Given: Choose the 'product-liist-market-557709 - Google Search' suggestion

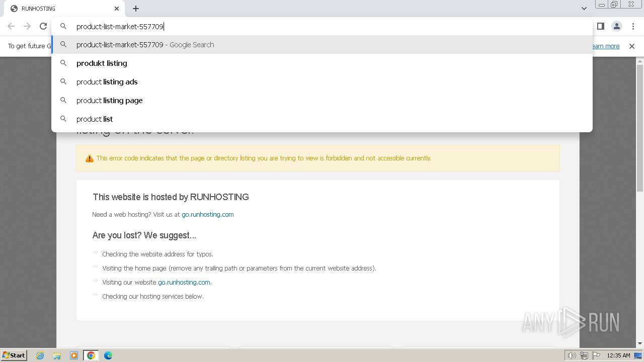Looking at the screenshot, I should pyautogui.click(x=322, y=45).
